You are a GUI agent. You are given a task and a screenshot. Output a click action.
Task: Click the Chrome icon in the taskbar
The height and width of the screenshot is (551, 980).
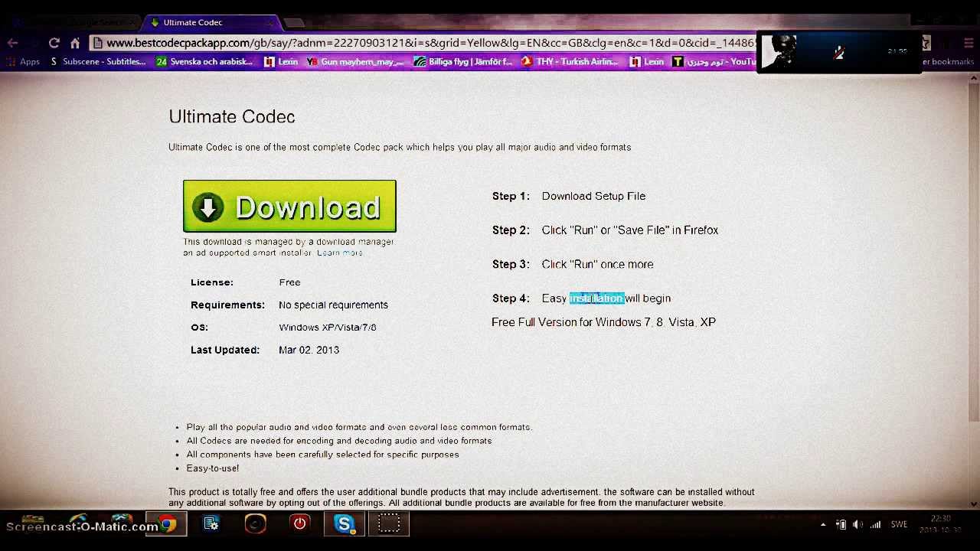coord(167,524)
